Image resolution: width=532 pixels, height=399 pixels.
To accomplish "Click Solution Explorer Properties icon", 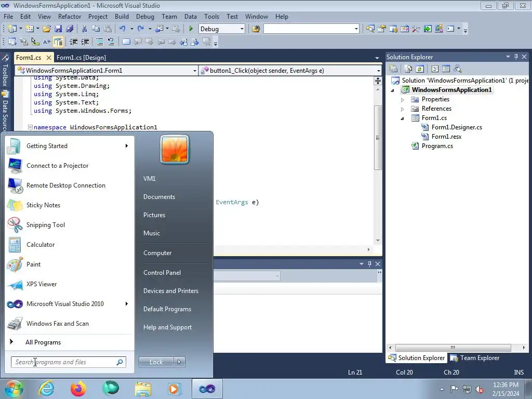I will (x=393, y=69).
